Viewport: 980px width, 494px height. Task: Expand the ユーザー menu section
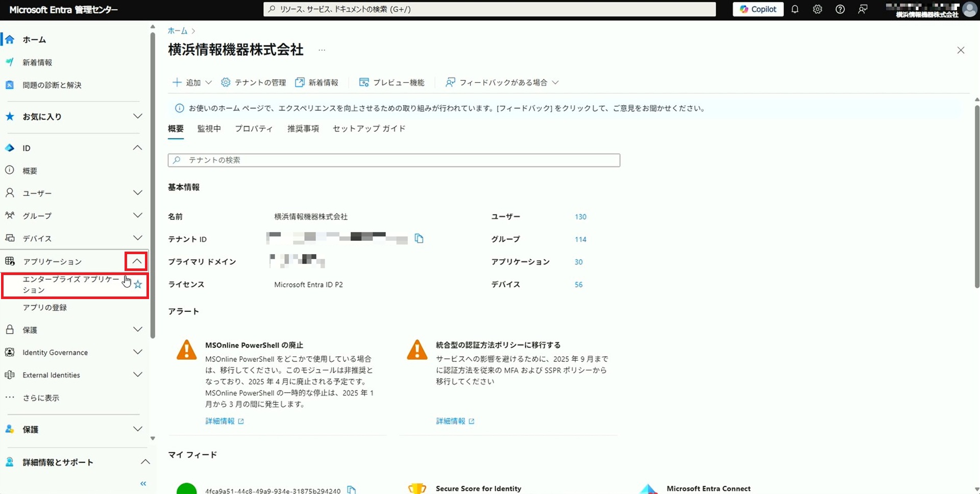tap(137, 193)
